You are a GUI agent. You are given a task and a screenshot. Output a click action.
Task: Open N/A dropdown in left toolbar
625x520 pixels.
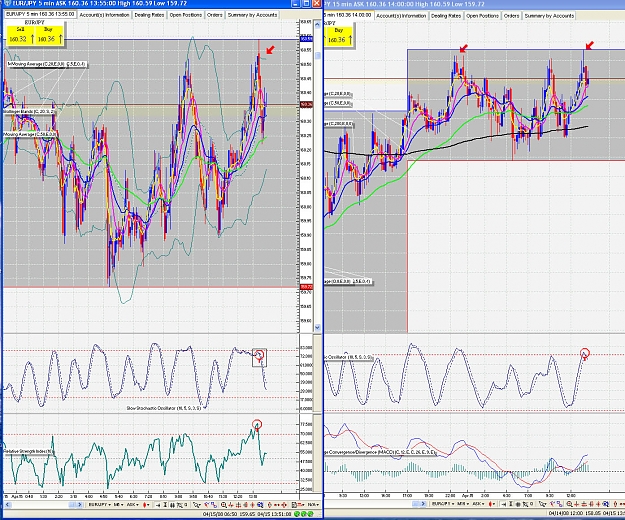(x=313, y=504)
